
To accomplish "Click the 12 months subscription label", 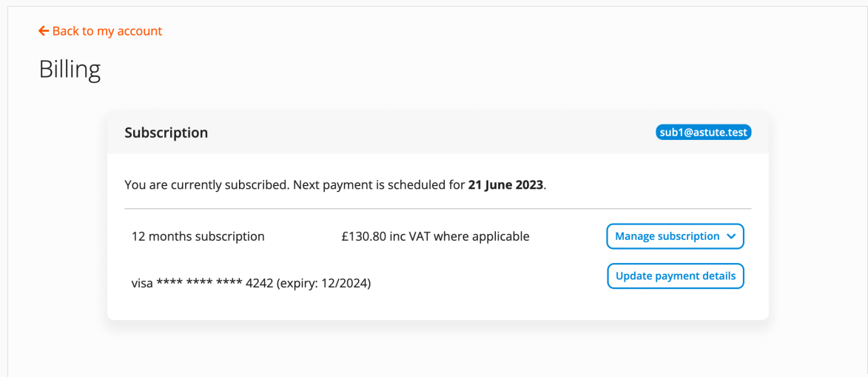I will [198, 237].
